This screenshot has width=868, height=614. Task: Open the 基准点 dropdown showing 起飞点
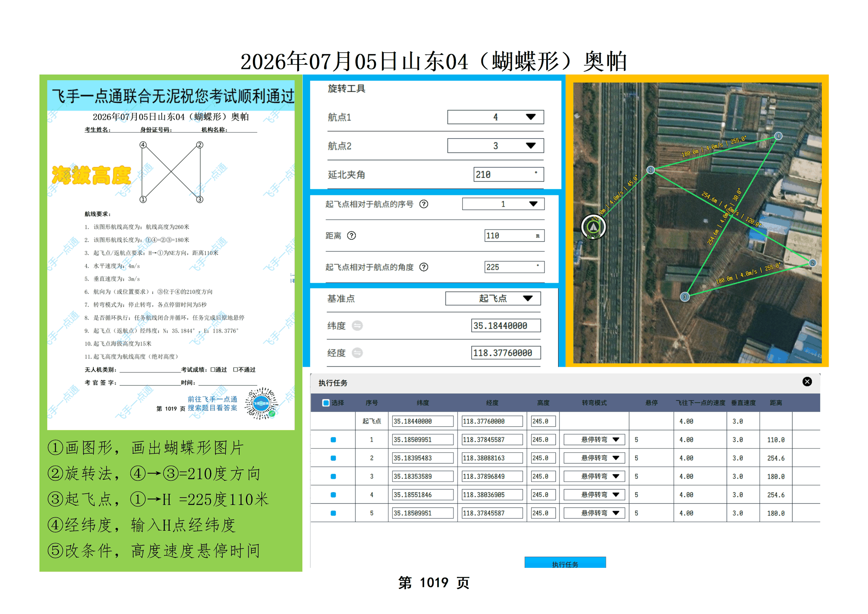pos(492,298)
